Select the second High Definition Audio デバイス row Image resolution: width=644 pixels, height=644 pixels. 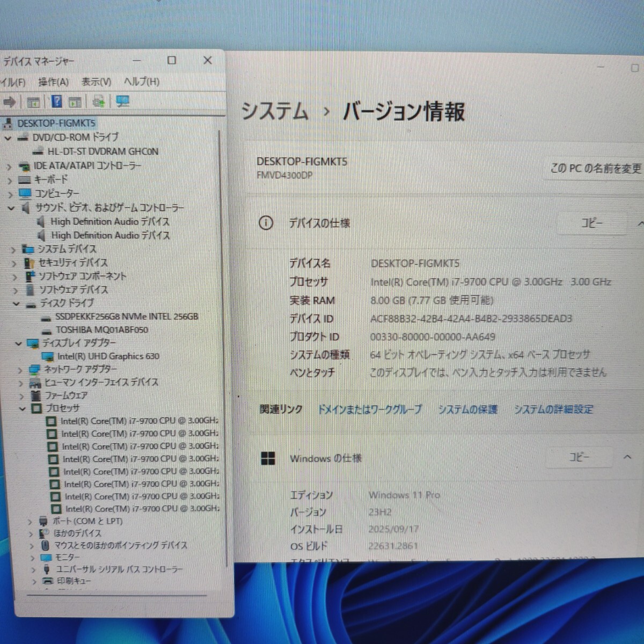point(111,235)
